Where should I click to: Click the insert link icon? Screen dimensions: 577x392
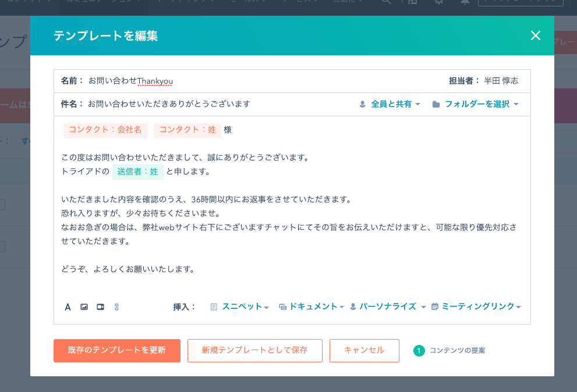[x=116, y=307]
